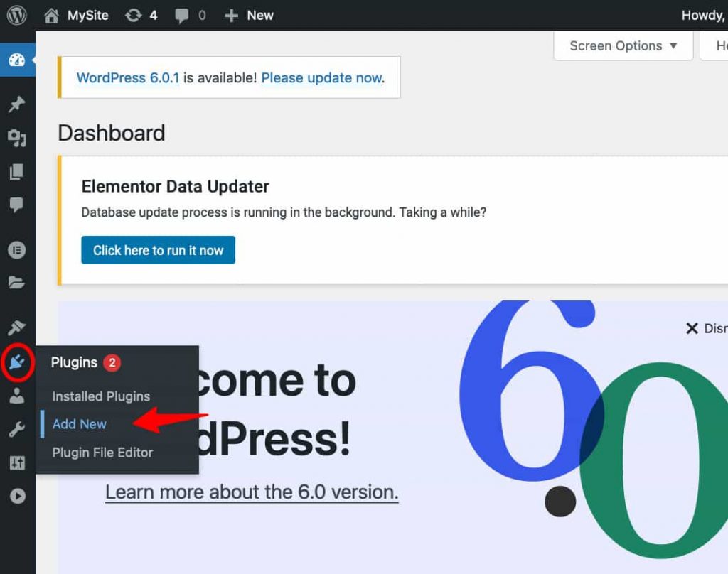The height and width of the screenshot is (574, 728).
Task: Click the WordPress logo in the admin bar
Action: click(17, 16)
